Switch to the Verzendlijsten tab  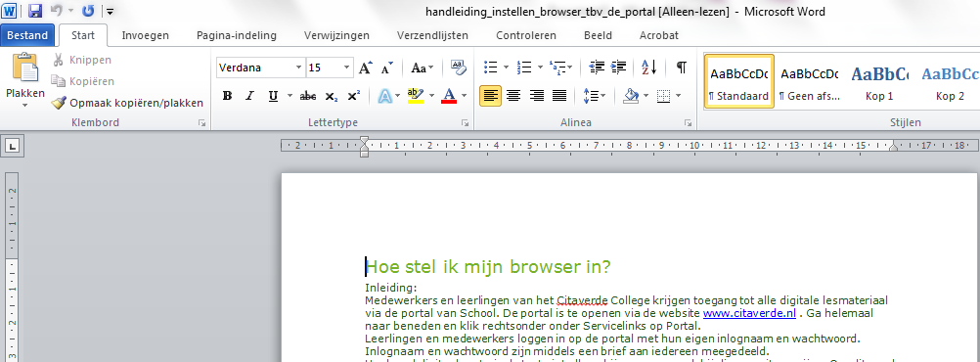coord(432,35)
